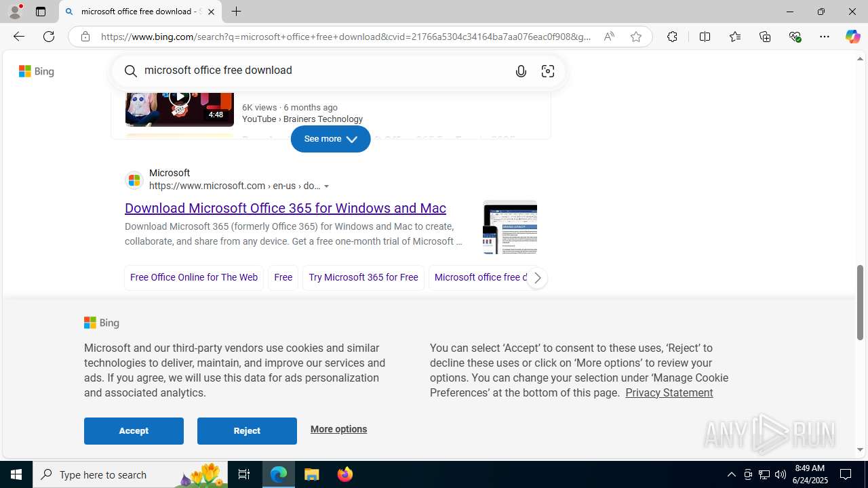
Task: Toggle Split screen view
Action: coord(705,37)
